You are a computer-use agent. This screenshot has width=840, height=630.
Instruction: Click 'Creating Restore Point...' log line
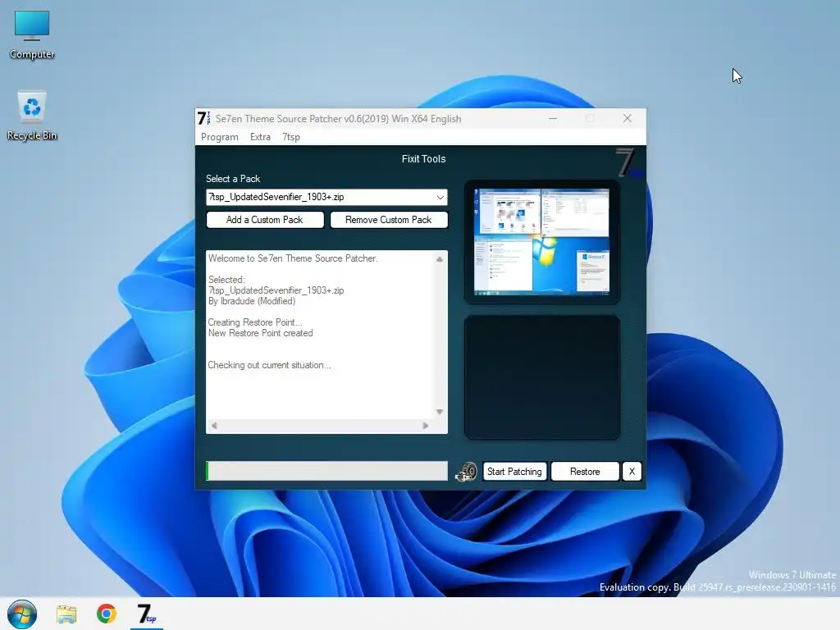pos(255,322)
